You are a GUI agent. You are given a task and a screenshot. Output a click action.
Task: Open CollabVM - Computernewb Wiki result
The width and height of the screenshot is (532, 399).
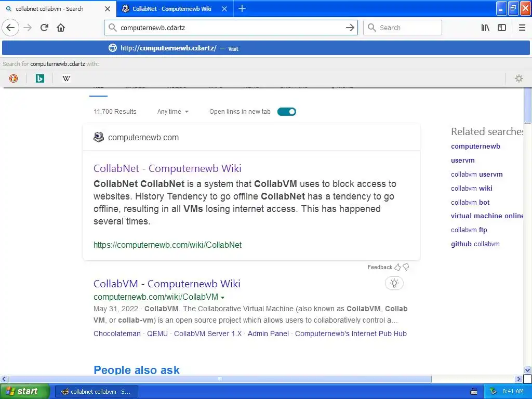[167, 284]
